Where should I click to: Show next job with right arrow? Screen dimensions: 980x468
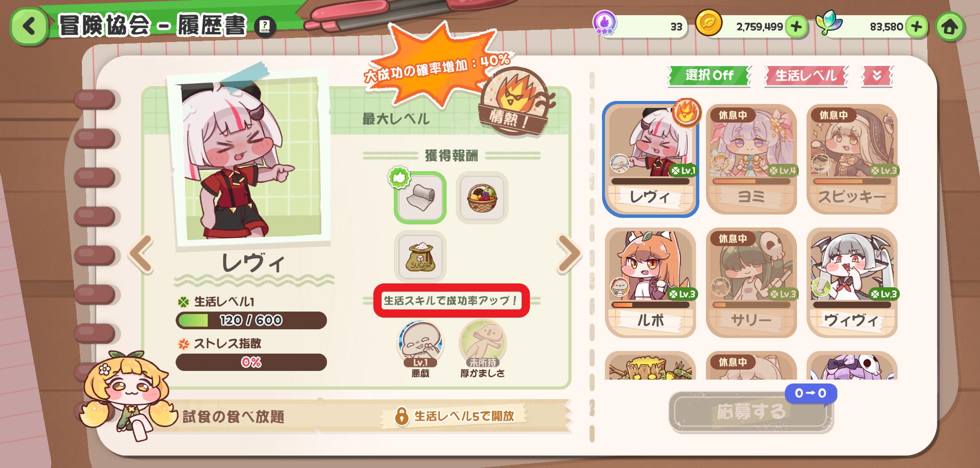(569, 253)
